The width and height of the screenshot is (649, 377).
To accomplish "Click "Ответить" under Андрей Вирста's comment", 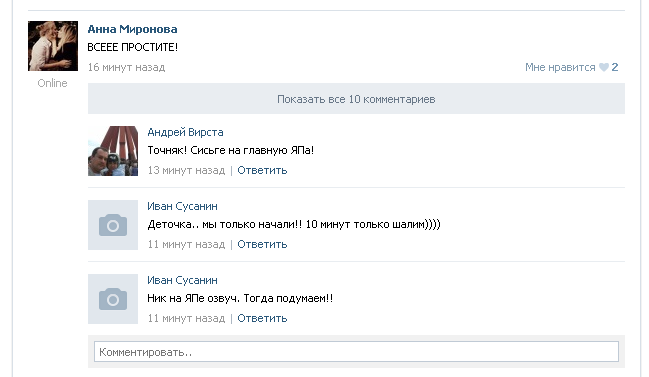I will point(262,170).
